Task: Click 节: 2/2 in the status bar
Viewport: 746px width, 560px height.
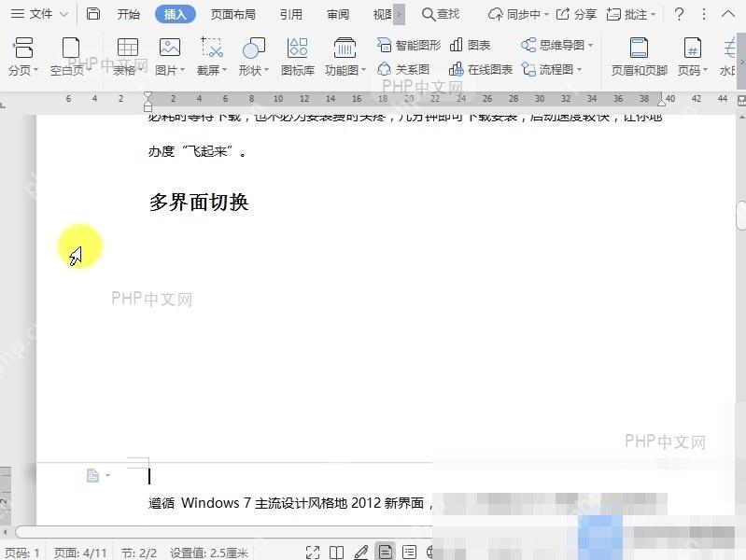Action: point(138,553)
